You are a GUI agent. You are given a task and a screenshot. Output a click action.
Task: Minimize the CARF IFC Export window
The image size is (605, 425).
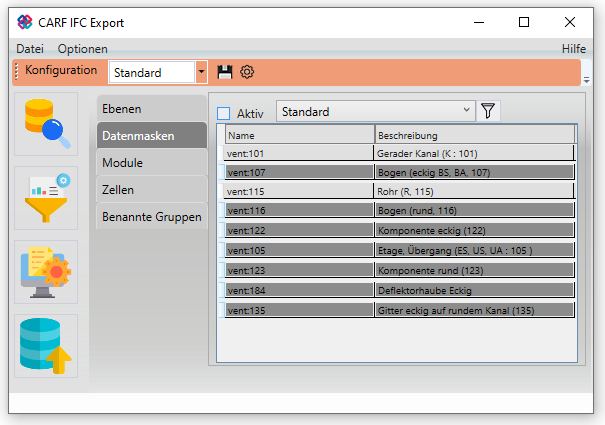point(479,22)
